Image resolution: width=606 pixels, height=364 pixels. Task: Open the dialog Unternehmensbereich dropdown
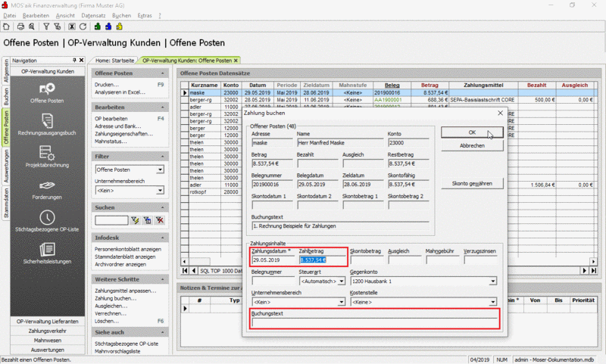pyautogui.click(x=342, y=302)
